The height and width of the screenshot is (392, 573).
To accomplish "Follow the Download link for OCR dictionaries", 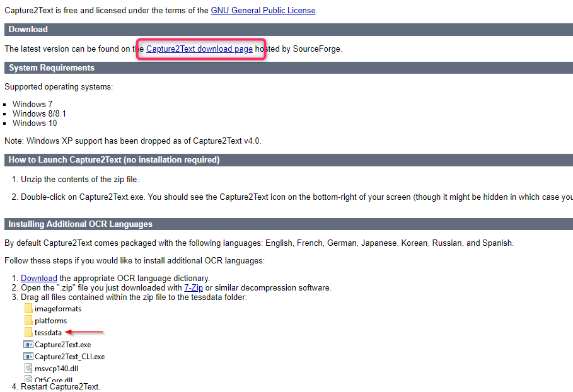I will tap(39, 278).
